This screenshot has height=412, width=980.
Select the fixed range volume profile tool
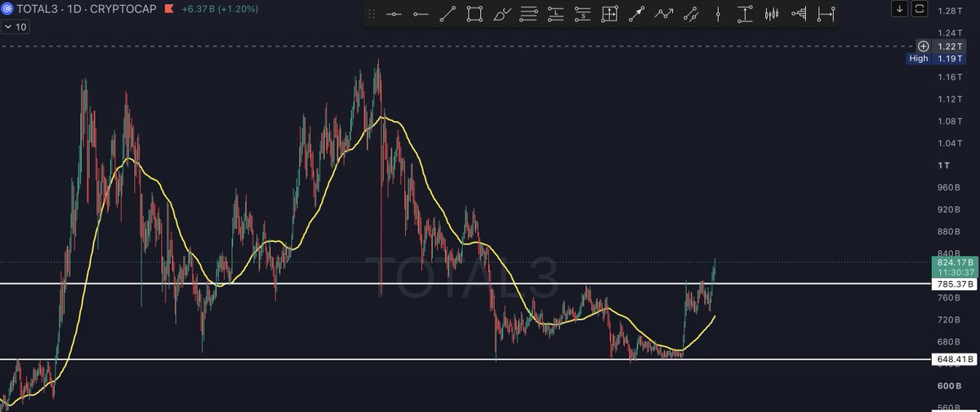point(800,14)
